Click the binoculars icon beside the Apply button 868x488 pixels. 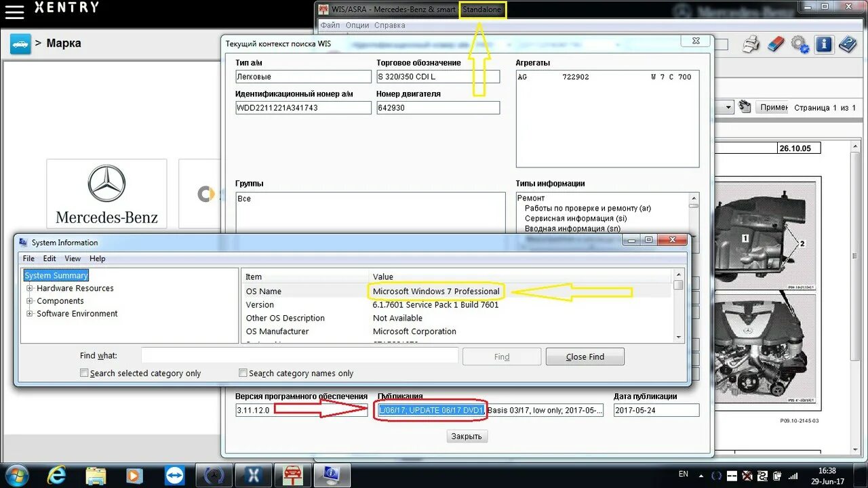tap(745, 107)
